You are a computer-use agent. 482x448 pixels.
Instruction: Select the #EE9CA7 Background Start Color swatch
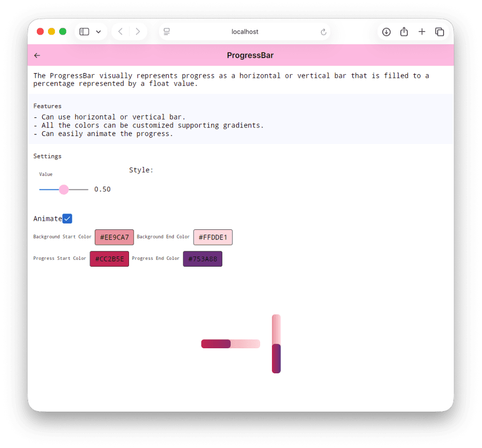coord(114,237)
